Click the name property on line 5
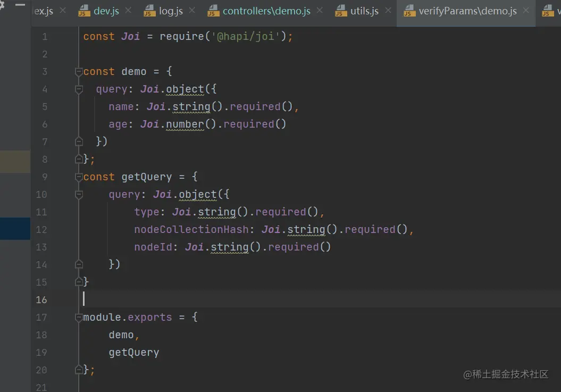The image size is (561, 392). point(121,107)
